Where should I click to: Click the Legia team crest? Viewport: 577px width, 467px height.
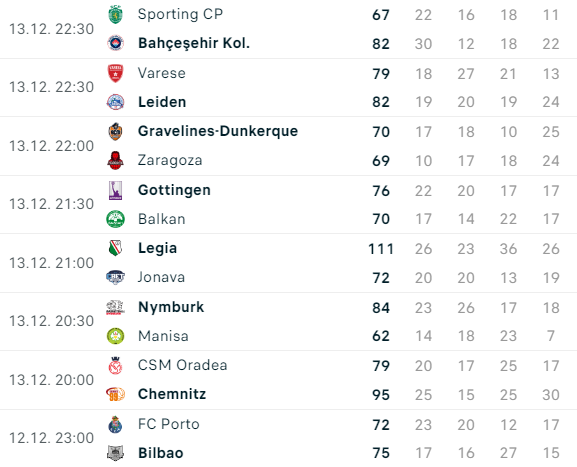pos(115,248)
